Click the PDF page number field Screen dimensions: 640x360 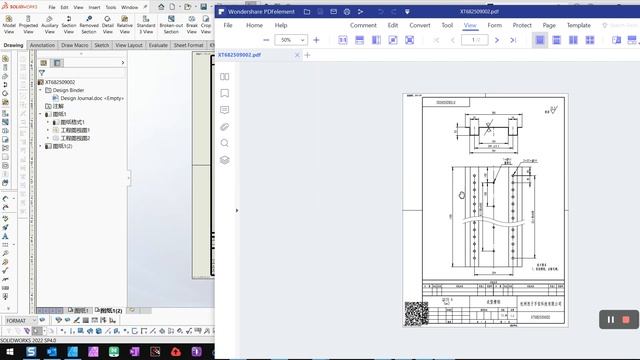(x=475, y=40)
